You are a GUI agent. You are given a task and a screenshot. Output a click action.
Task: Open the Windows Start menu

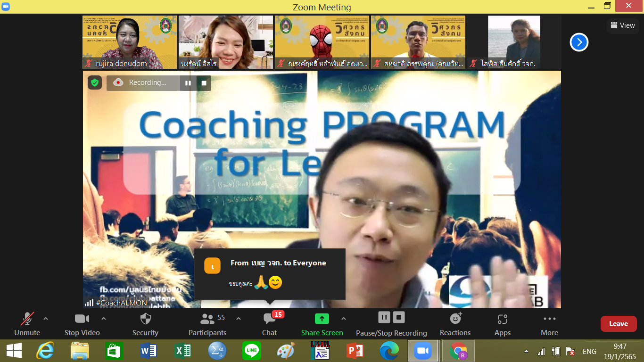14,351
